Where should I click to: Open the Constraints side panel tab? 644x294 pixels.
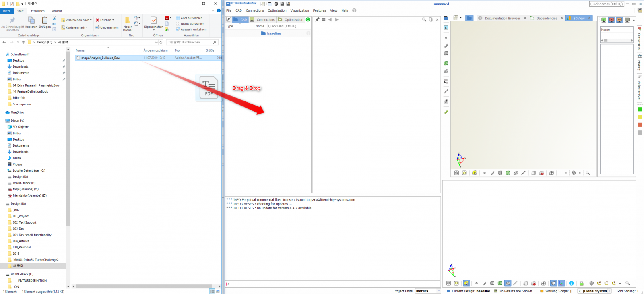639,39
